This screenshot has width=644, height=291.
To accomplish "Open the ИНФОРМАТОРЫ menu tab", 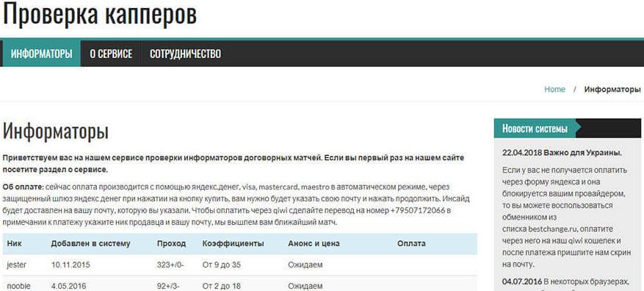I will pyautogui.click(x=41, y=54).
